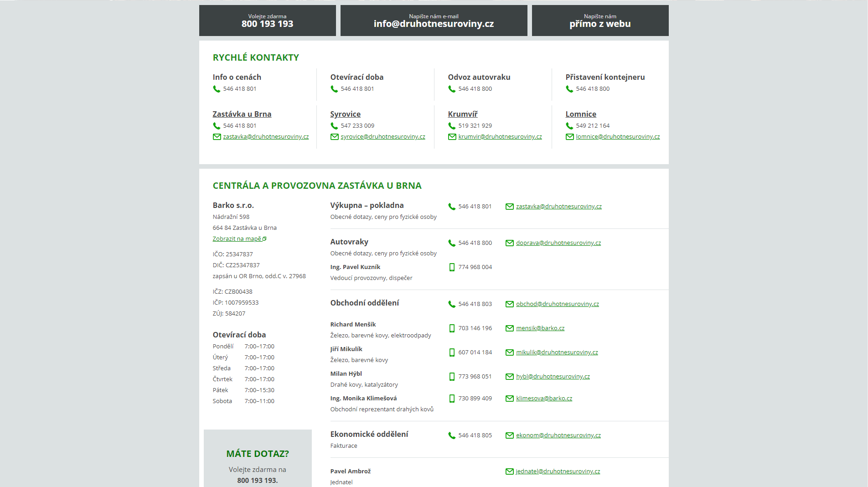The width and height of the screenshot is (868, 487).
Task: Click the phone icon in the Obchodní oddělení row
Action: [452, 304]
